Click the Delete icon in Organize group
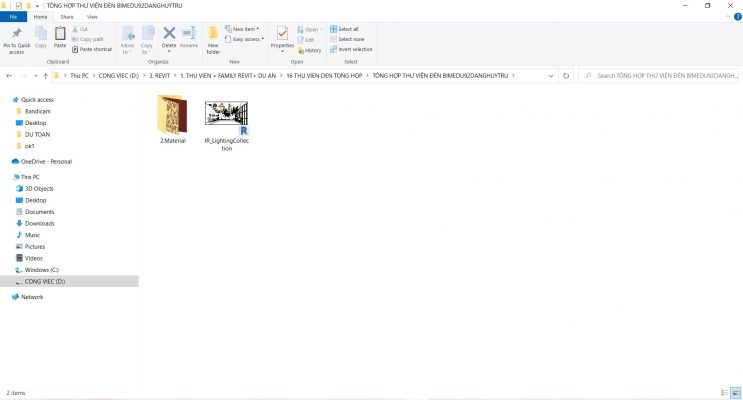This screenshot has height=400, width=743. tap(169, 36)
